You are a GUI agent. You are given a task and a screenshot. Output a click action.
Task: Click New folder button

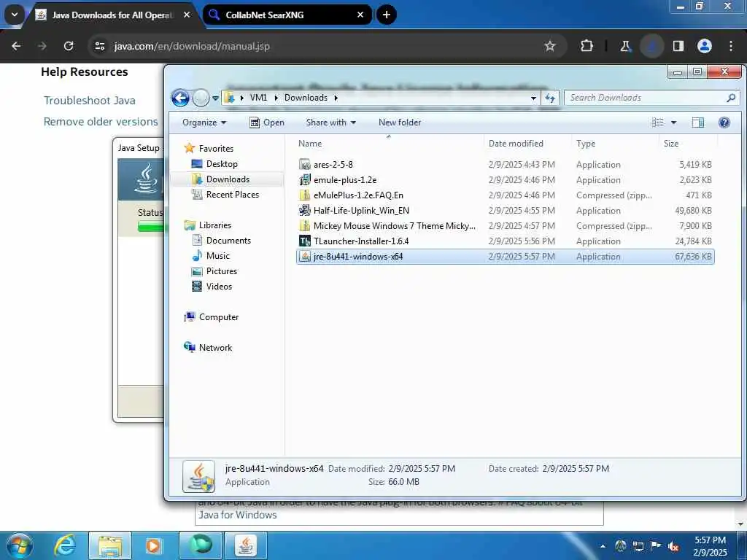[400, 122]
